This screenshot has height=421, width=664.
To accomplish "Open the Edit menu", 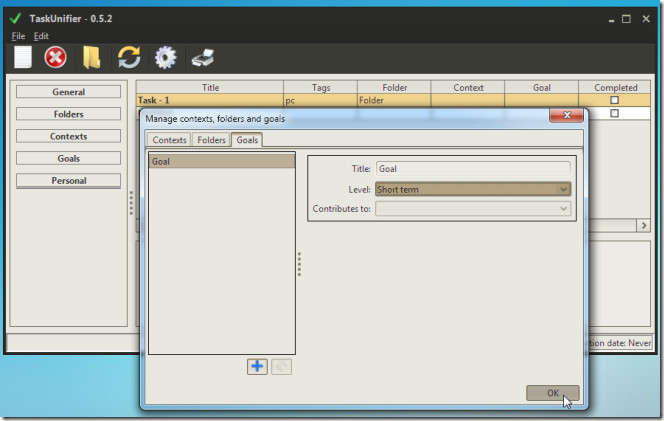I will (41, 36).
